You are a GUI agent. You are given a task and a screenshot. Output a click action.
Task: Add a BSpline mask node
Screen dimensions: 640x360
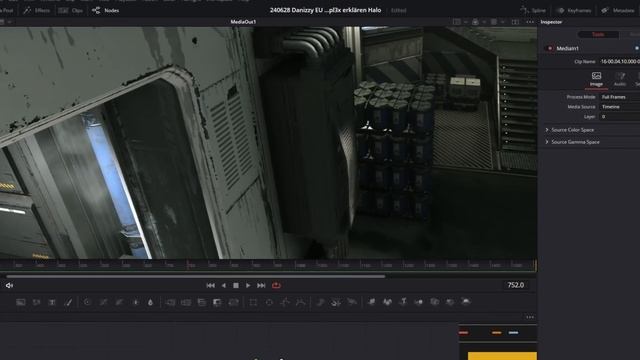(x=300, y=302)
